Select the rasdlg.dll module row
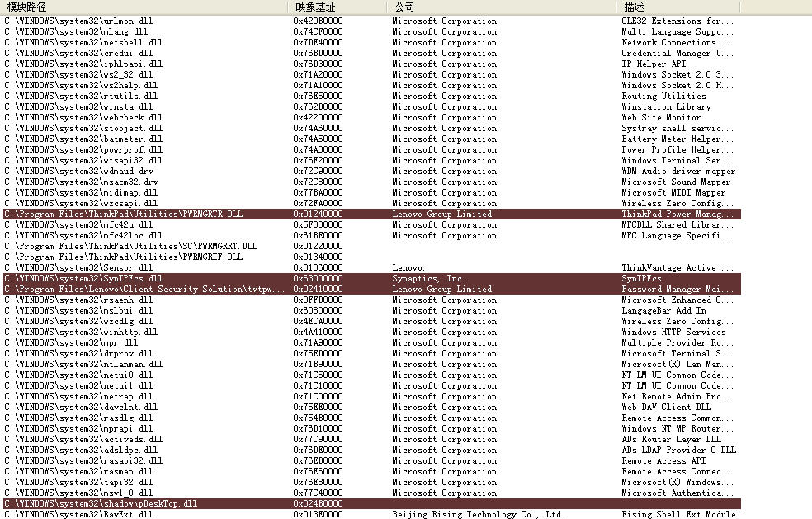 372,418
